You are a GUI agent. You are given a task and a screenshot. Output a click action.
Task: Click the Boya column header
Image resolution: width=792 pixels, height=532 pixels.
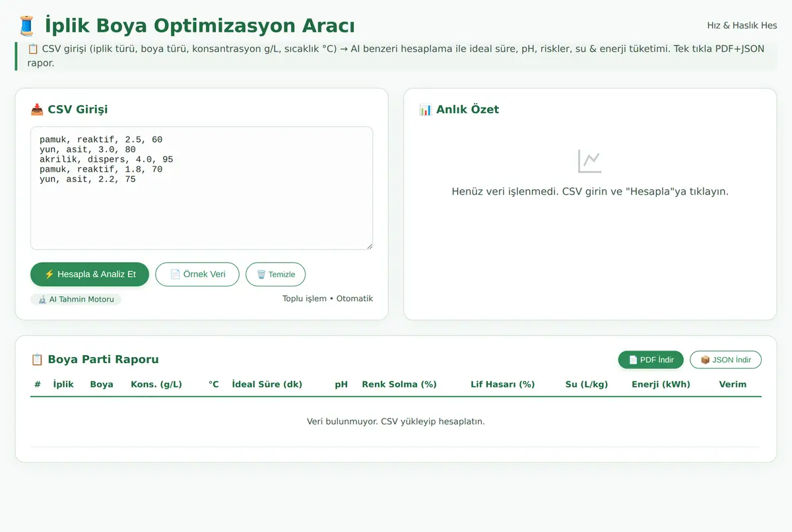[102, 384]
